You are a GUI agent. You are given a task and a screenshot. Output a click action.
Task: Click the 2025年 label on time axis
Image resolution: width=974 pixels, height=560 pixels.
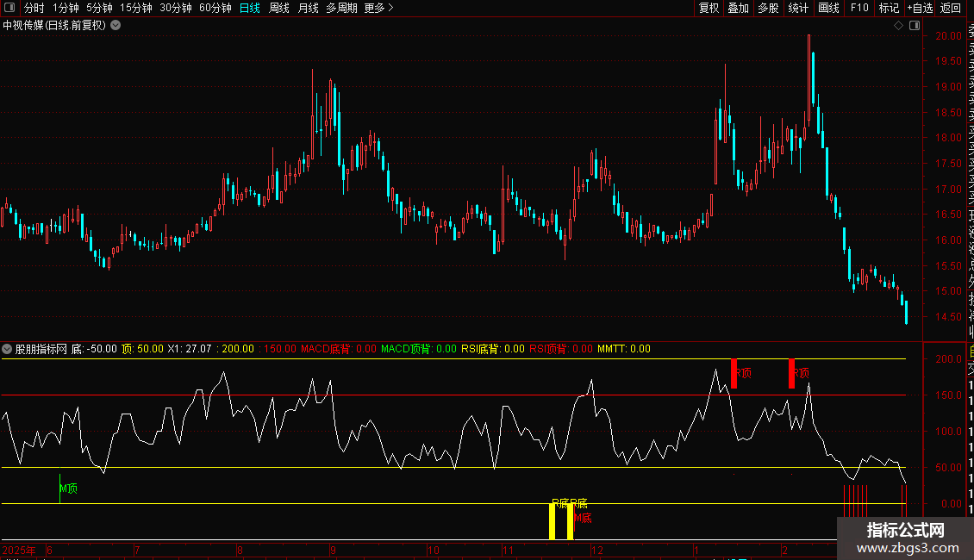pos(19,551)
